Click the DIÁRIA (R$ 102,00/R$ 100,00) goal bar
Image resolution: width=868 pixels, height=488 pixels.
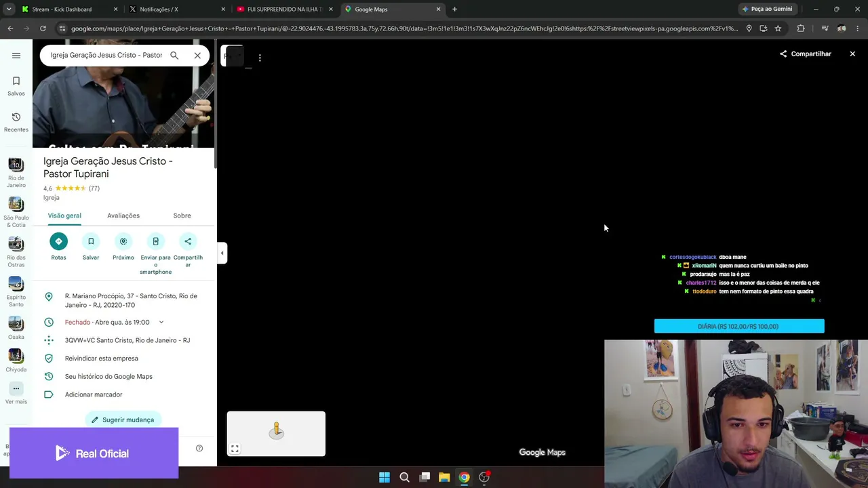pos(739,327)
